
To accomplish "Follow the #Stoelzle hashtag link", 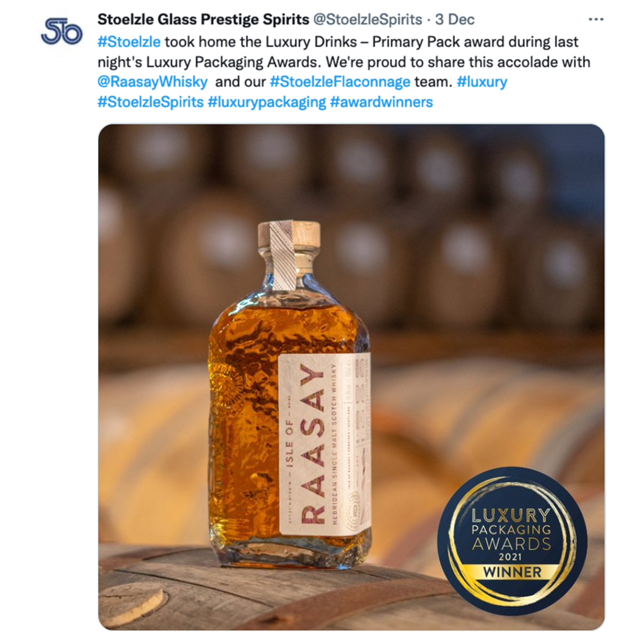I will pyautogui.click(x=129, y=42).
